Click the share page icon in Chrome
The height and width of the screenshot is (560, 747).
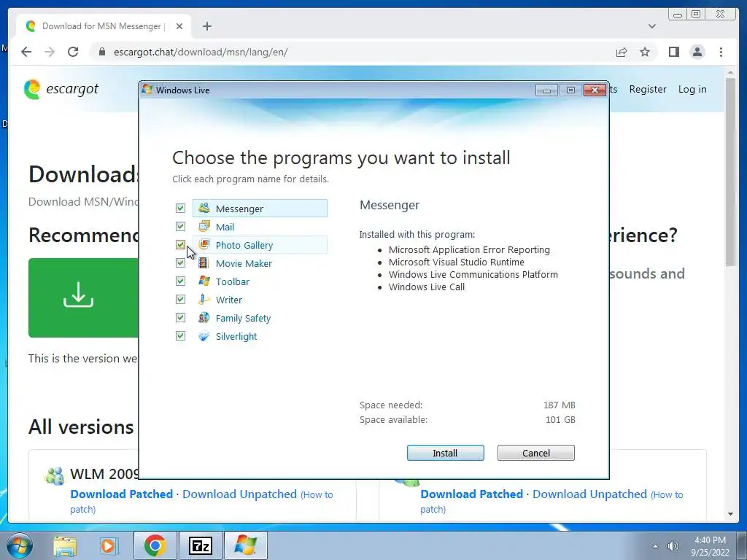point(622,52)
